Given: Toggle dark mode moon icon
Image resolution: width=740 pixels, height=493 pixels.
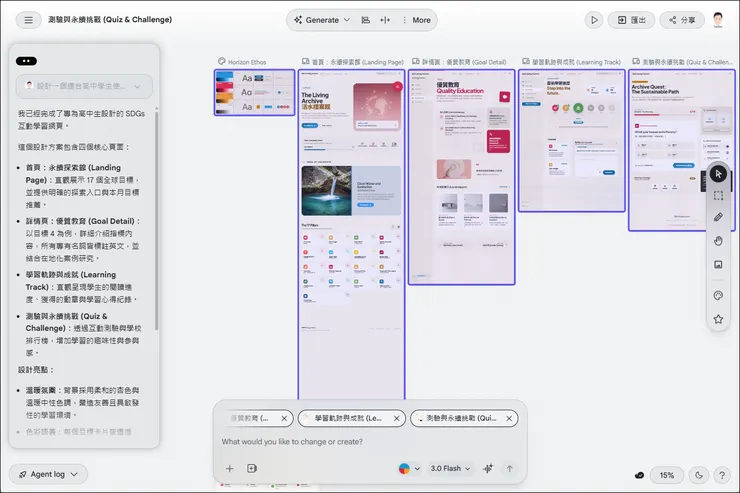Looking at the screenshot, I should 698,475.
